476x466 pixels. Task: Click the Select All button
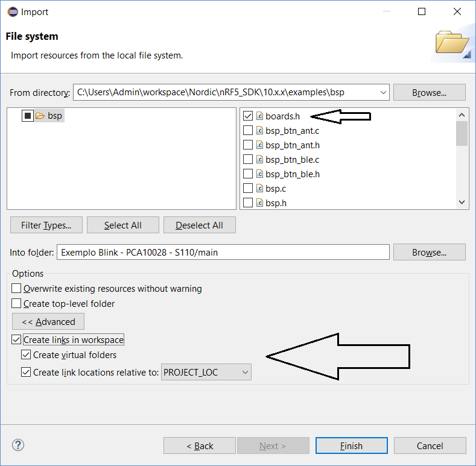click(x=123, y=225)
